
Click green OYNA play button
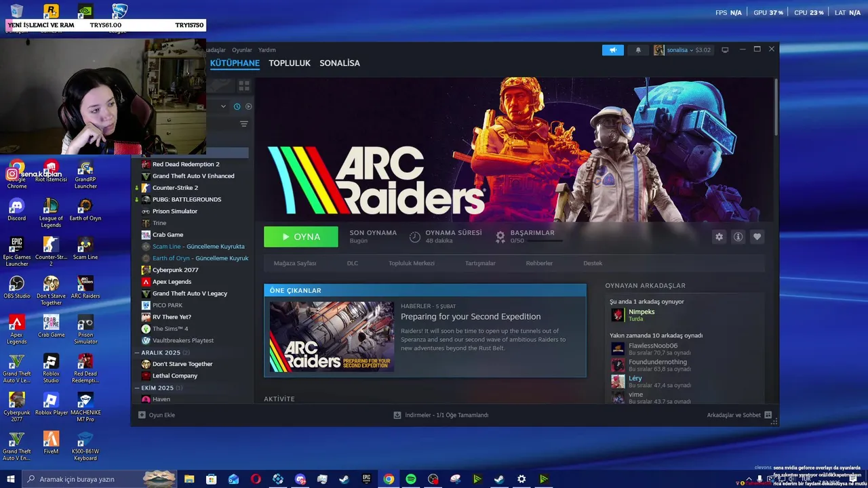pos(301,237)
